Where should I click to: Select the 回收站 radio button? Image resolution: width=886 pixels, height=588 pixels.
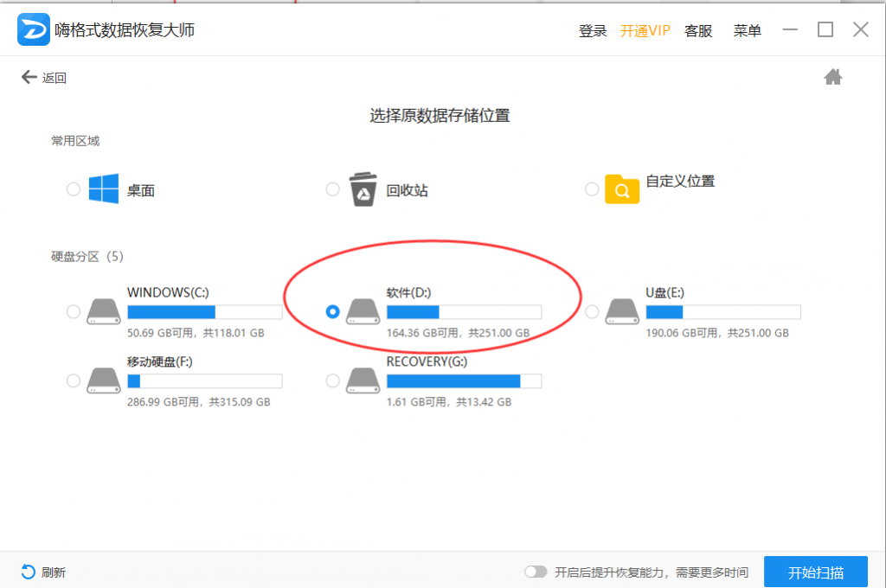click(x=333, y=189)
